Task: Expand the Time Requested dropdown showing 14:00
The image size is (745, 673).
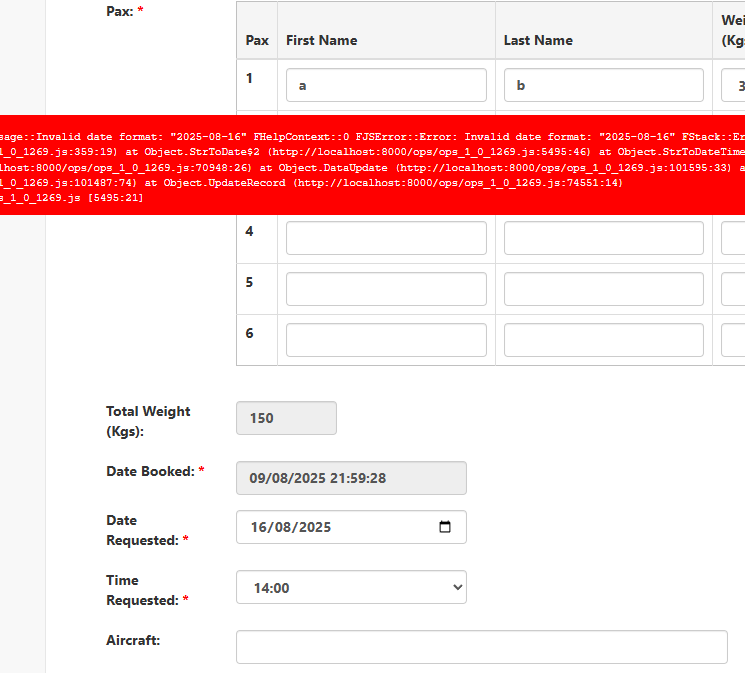Action: click(351, 588)
